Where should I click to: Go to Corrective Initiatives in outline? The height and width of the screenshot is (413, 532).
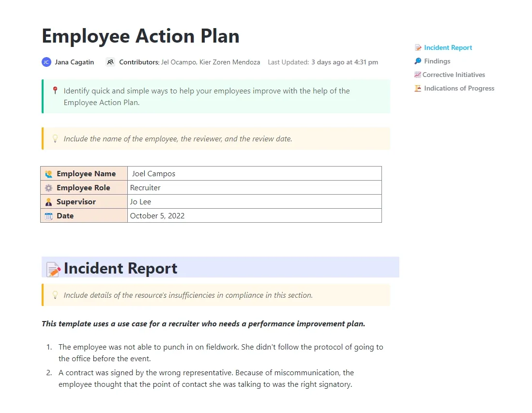(453, 75)
